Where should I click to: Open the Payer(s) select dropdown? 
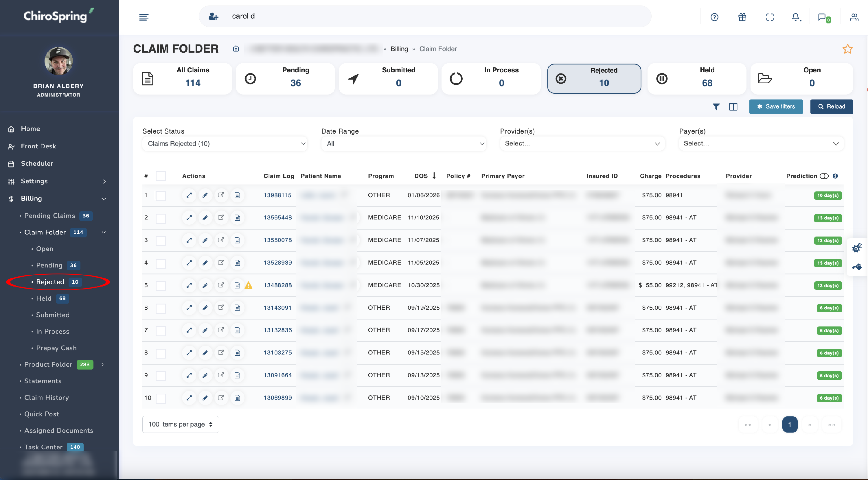tap(761, 144)
